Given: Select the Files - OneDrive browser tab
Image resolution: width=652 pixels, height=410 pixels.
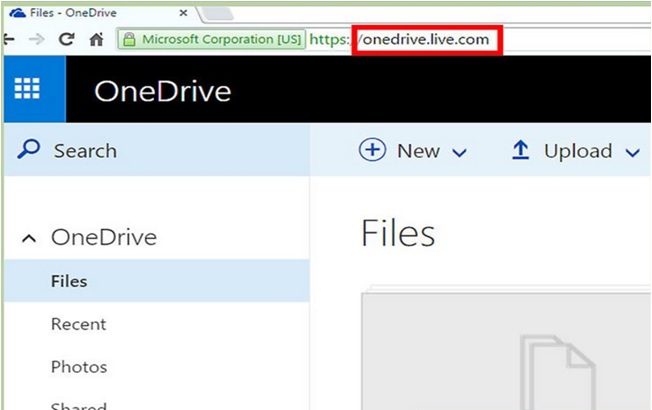Looking at the screenshot, I should coord(100,13).
